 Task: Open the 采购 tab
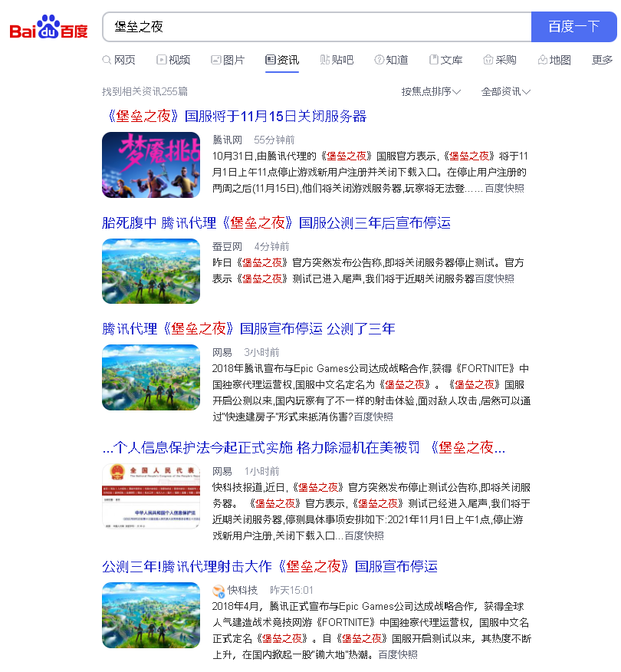point(499,60)
